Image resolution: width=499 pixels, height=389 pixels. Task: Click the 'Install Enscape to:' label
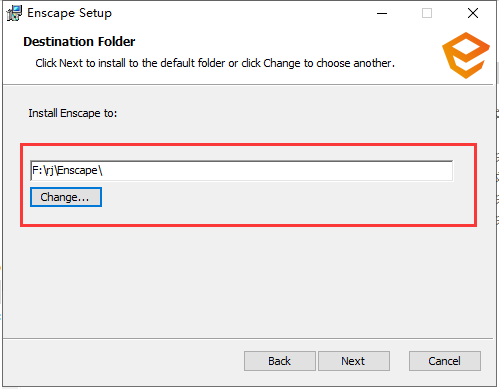[73, 113]
